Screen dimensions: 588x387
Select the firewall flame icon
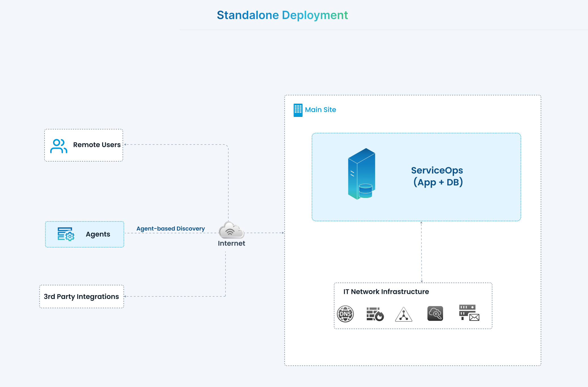tap(375, 314)
